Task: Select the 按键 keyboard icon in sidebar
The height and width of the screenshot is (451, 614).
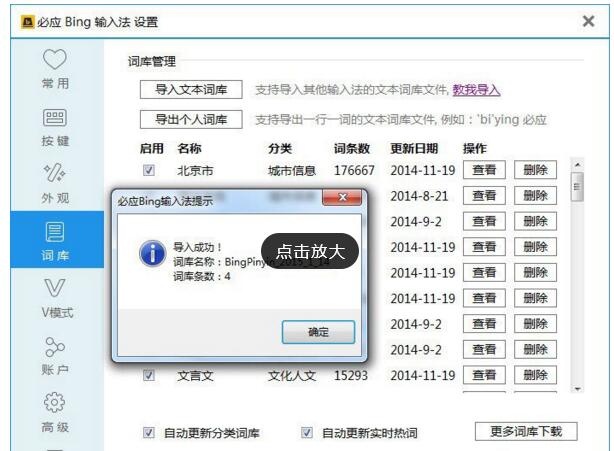Action: 55,117
